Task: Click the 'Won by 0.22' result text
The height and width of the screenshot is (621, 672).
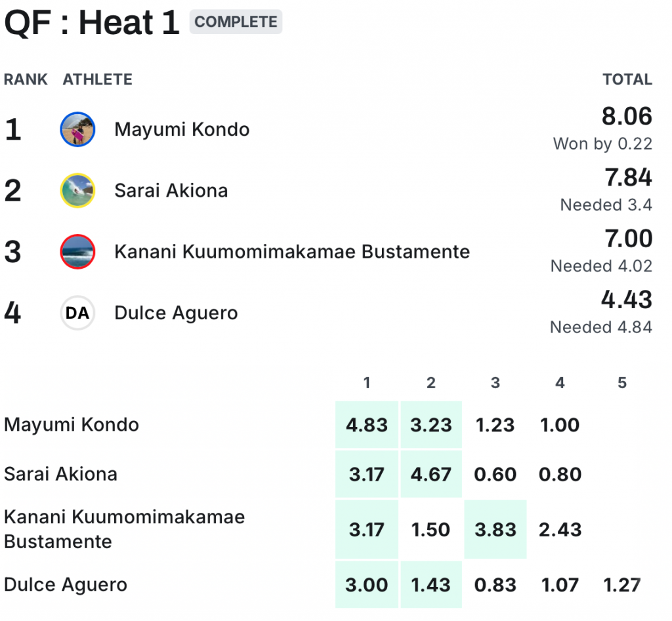Action: click(x=602, y=144)
